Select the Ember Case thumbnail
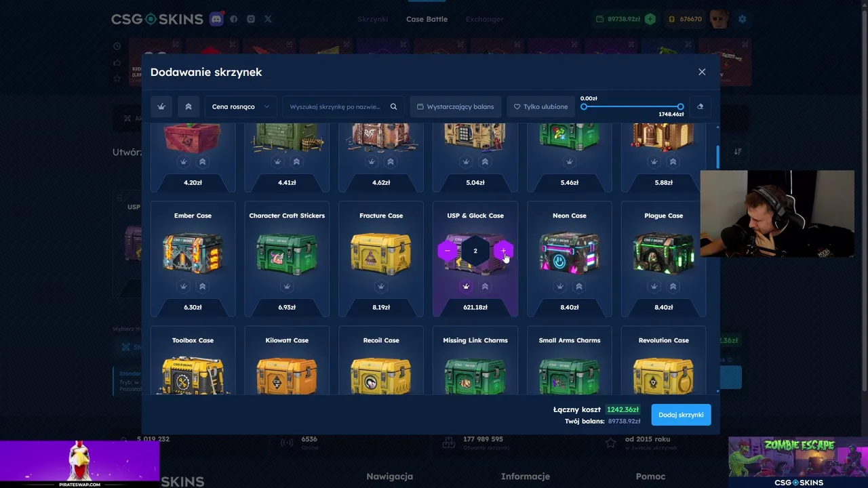The height and width of the screenshot is (488, 868). pyautogui.click(x=193, y=252)
